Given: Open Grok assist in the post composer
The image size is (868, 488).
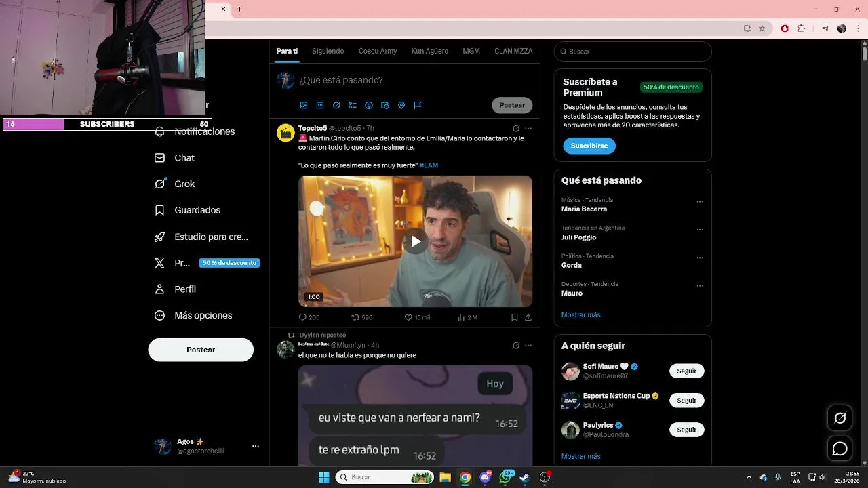Looking at the screenshot, I should coord(336,105).
